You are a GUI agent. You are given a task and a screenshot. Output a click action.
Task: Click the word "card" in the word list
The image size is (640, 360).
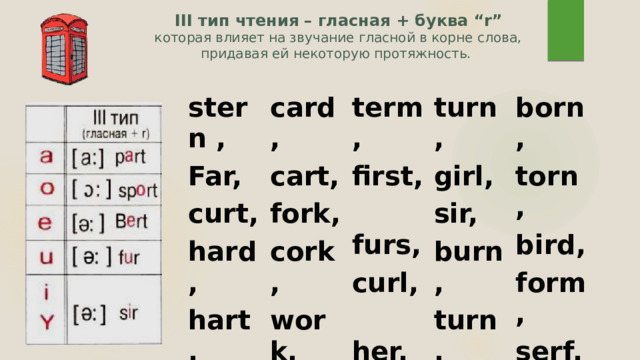[x=302, y=108]
